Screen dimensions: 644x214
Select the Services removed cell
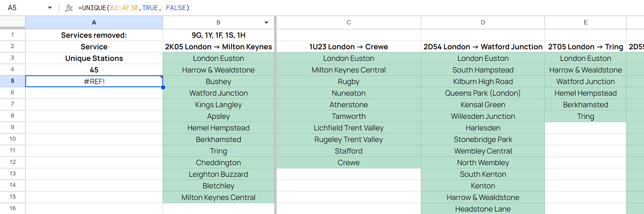[94, 35]
